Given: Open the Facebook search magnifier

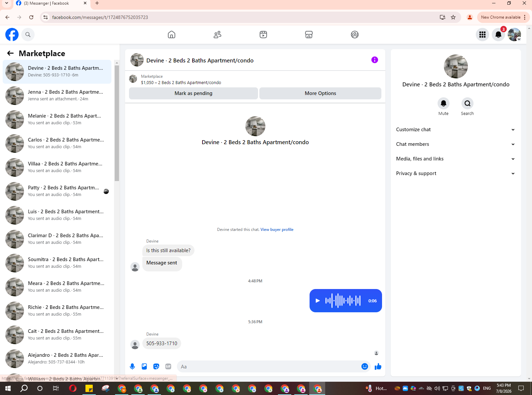Looking at the screenshot, I should click(x=28, y=35).
